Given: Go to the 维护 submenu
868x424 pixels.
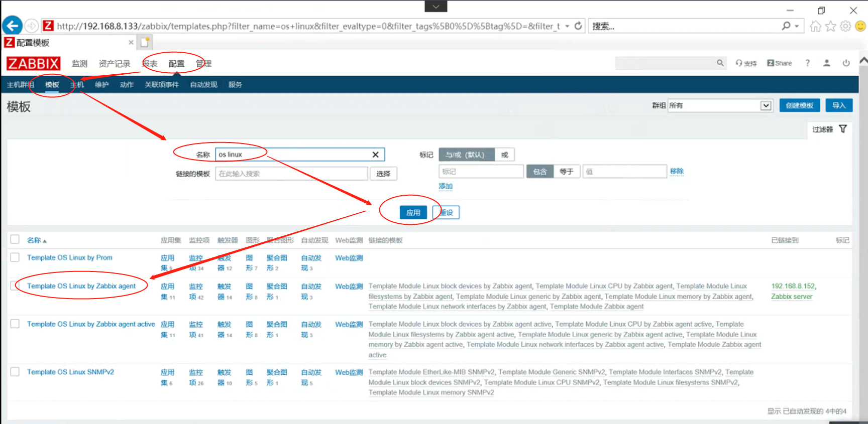Looking at the screenshot, I should (x=101, y=85).
